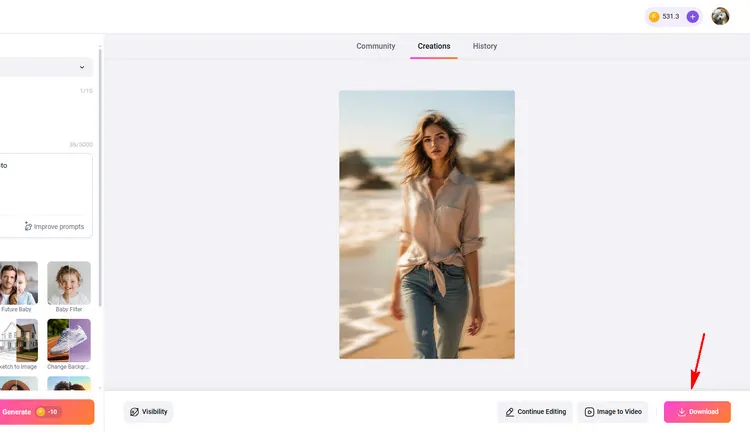Click the pencil icon on Continue Editing
The image size is (750, 433).
point(510,412)
